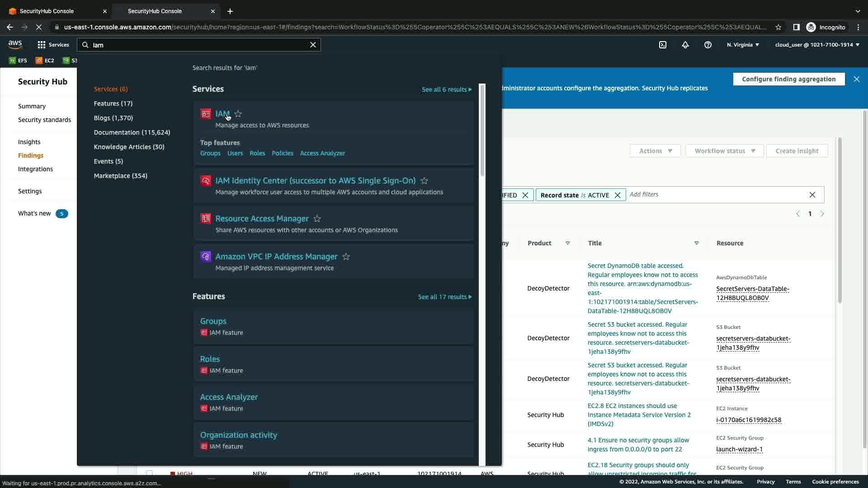Viewport: 868px width, 488px height.
Task: Open EC2 shortcut in favorites bar
Action: coord(45,61)
